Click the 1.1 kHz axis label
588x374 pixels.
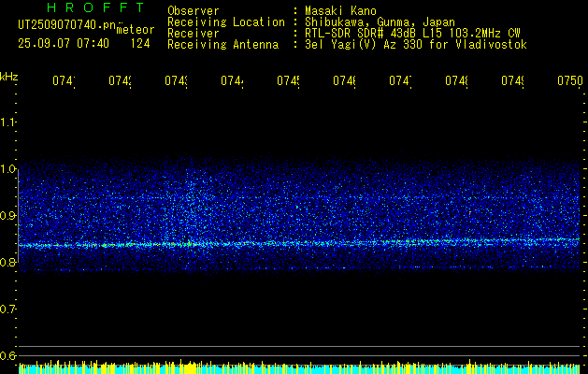(7, 122)
